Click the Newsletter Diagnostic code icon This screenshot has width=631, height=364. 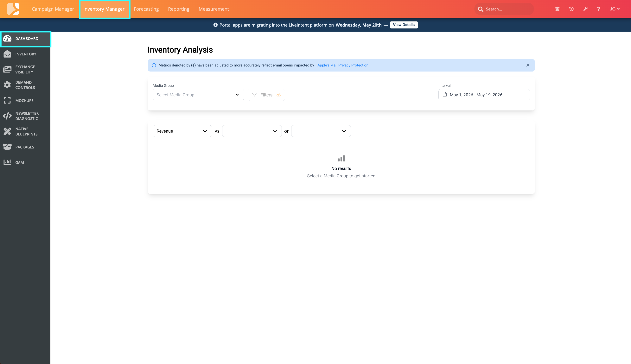(7, 116)
